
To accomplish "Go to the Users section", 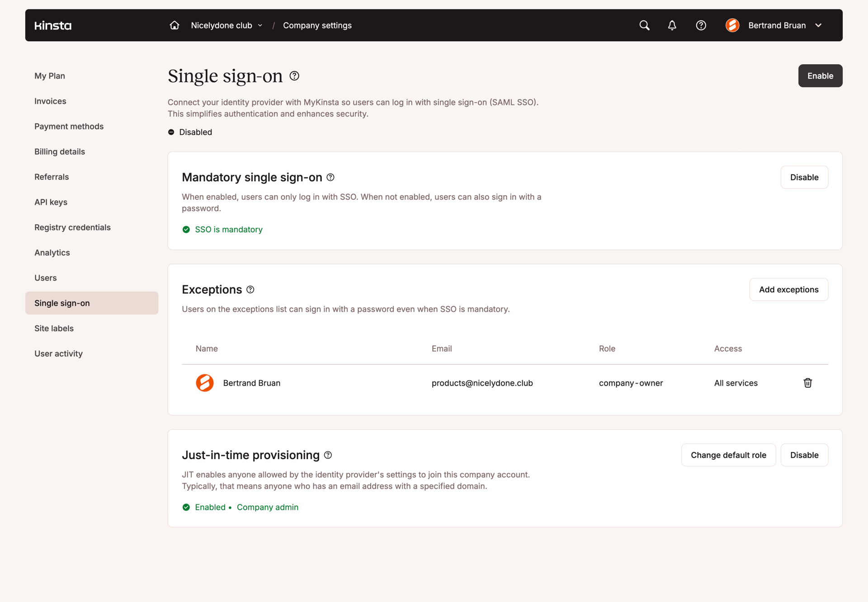I will click(45, 277).
